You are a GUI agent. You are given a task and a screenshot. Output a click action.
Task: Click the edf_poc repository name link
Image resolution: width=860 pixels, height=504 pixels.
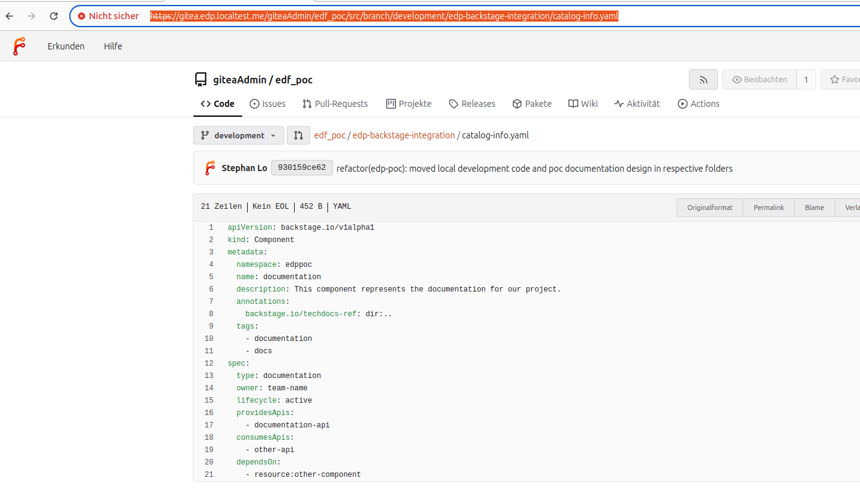295,80
